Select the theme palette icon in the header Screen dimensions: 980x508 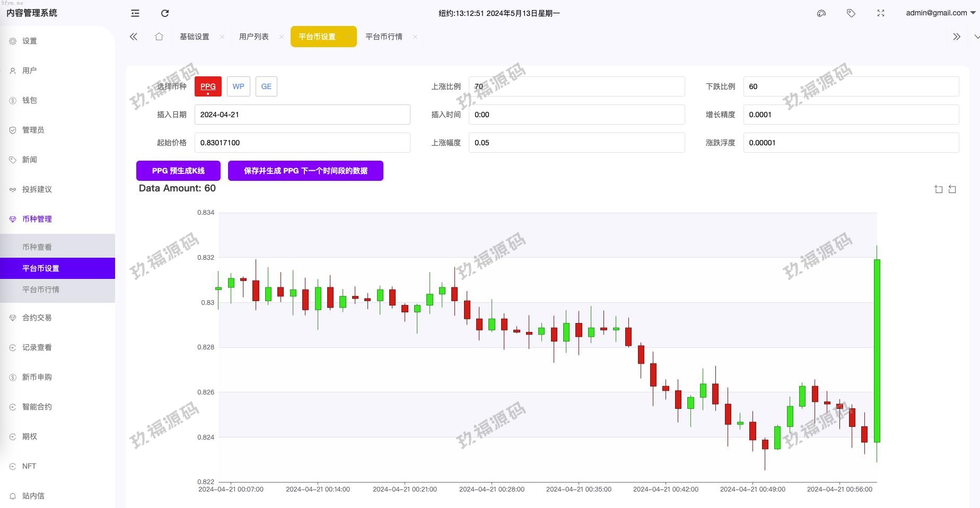coord(821,13)
